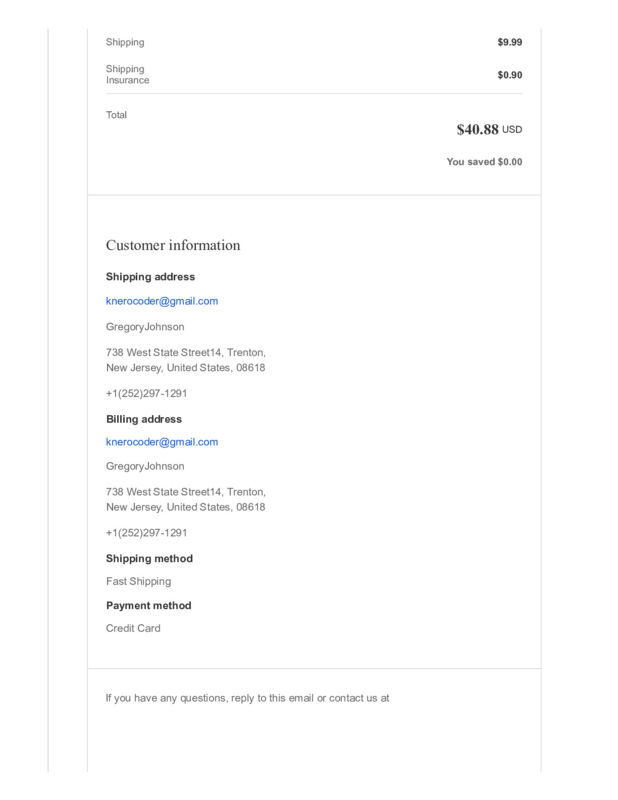Select the shipping phone number +1(252)297-1291
The height and width of the screenshot is (800, 618).
tap(146, 393)
